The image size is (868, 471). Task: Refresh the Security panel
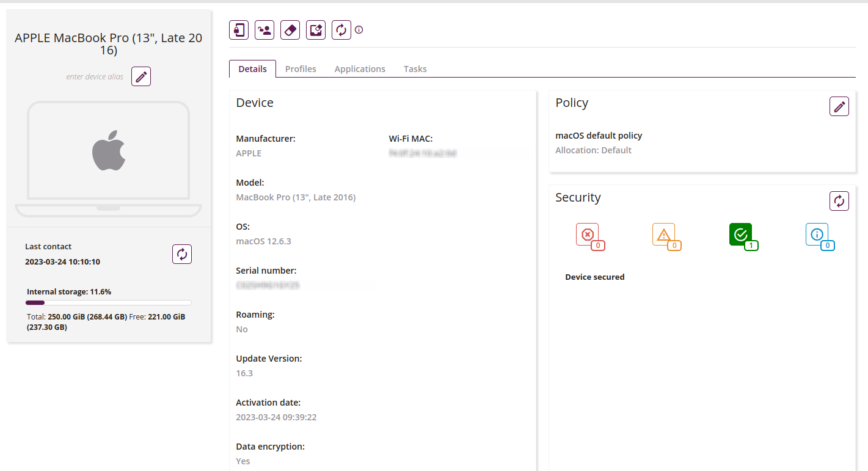pyautogui.click(x=839, y=201)
